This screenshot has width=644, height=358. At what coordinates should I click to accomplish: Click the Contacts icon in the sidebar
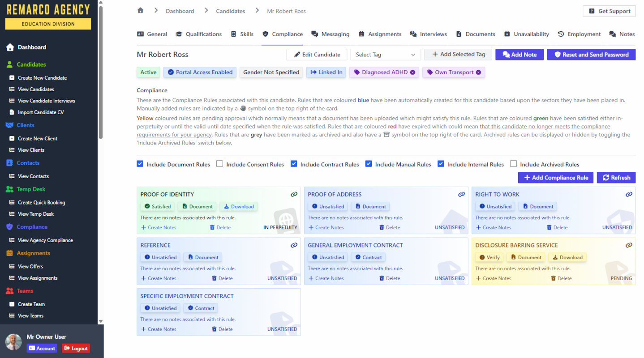10,163
